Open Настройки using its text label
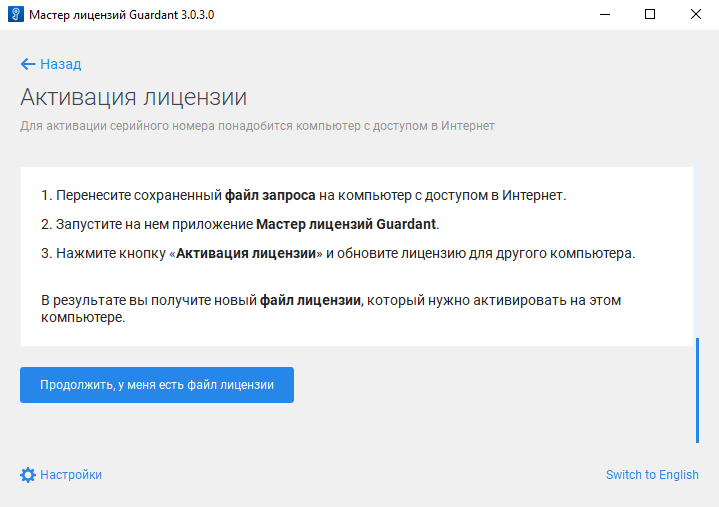Viewport: 719px width, 507px height. coord(71,475)
